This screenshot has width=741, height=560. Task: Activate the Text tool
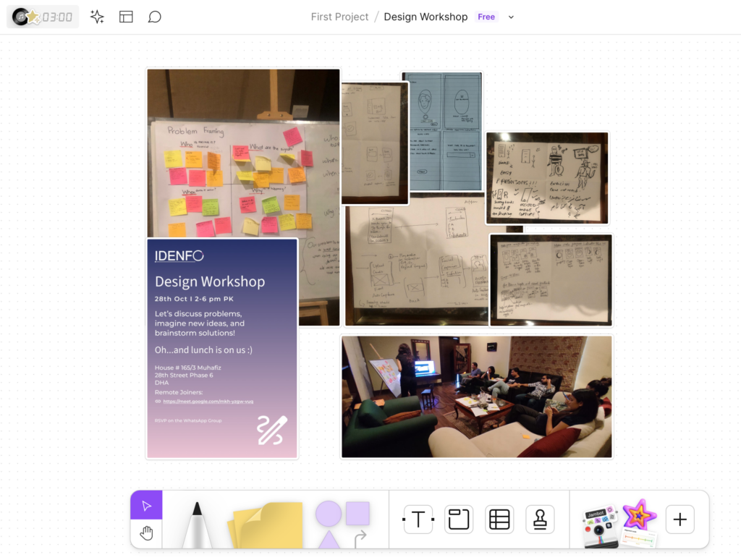click(x=418, y=519)
